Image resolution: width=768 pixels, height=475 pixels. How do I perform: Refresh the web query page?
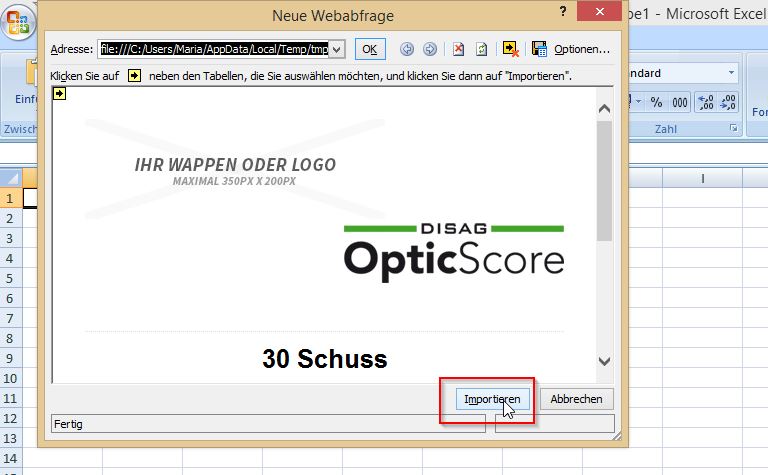coord(481,49)
